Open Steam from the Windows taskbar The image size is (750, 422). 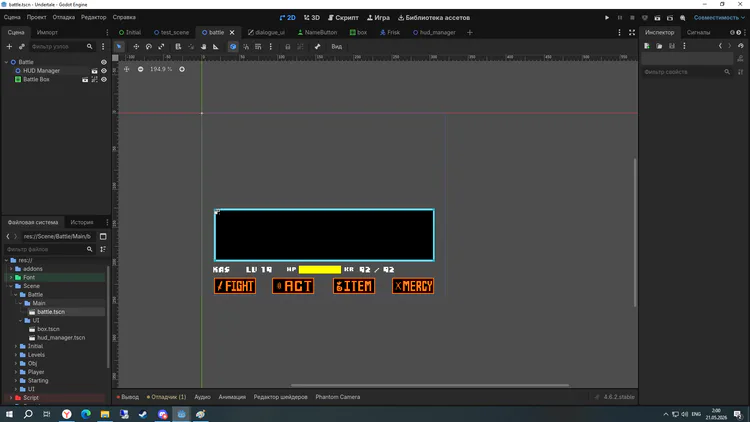point(143,414)
